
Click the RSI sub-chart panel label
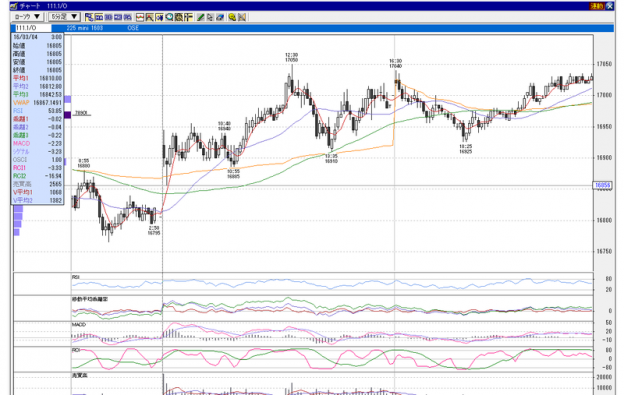pos(76,277)
